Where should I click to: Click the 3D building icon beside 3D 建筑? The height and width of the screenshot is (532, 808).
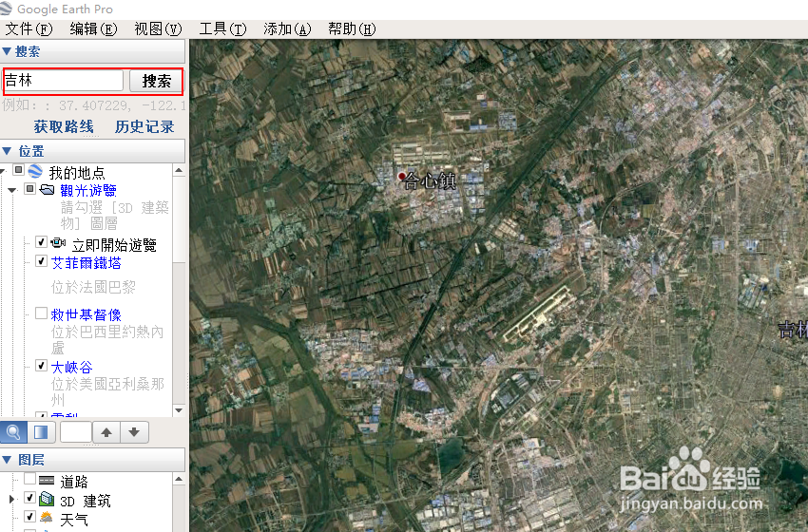[x=47, y=499]
